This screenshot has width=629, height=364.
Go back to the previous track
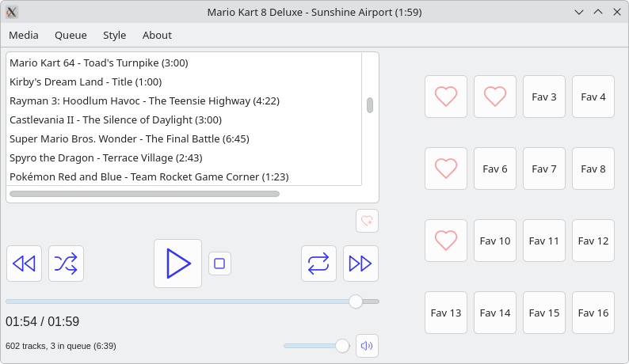tap(24, 264)
